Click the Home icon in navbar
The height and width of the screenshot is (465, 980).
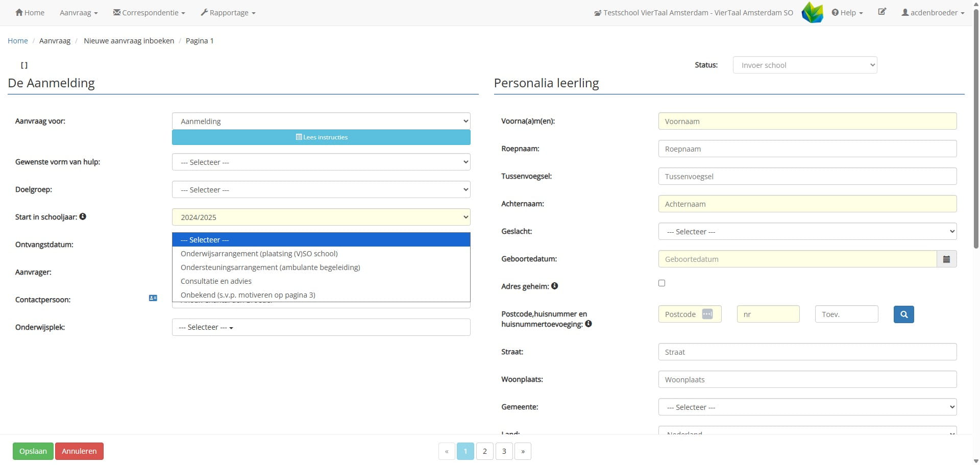pyautogui.click(x=19, y=12)
